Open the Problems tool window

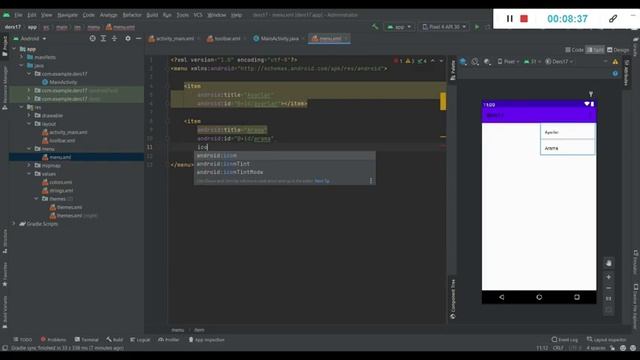click(53, 340)
